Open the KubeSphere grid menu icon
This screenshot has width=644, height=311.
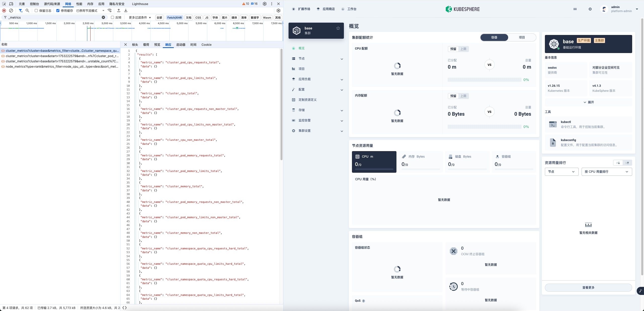575,9
